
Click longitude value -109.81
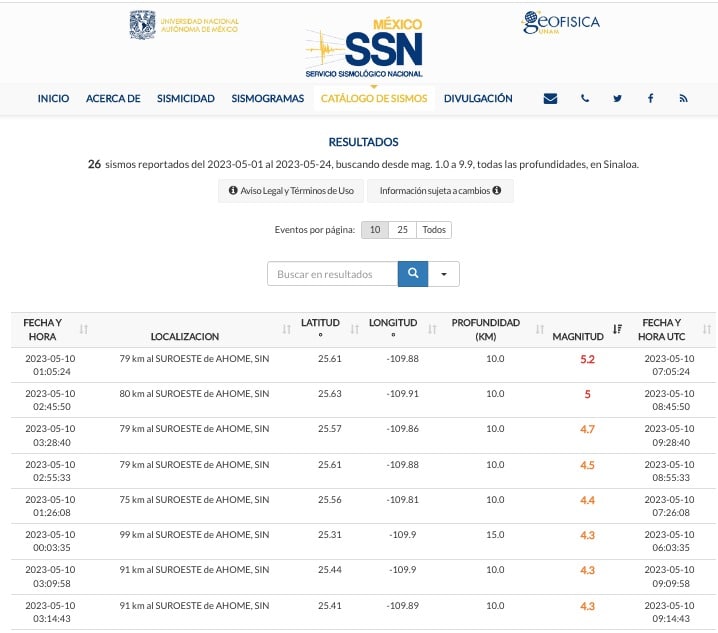(x=403, y=499)
